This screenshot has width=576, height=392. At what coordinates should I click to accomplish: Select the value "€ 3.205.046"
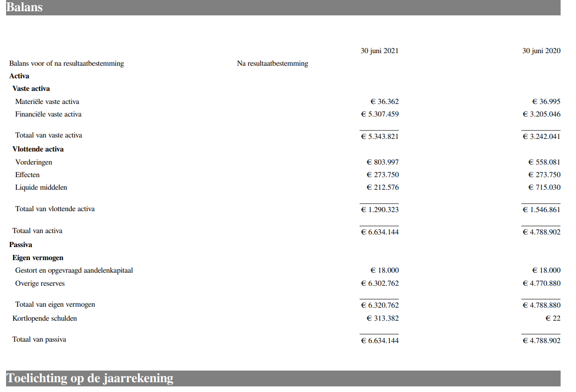[542, 114]
